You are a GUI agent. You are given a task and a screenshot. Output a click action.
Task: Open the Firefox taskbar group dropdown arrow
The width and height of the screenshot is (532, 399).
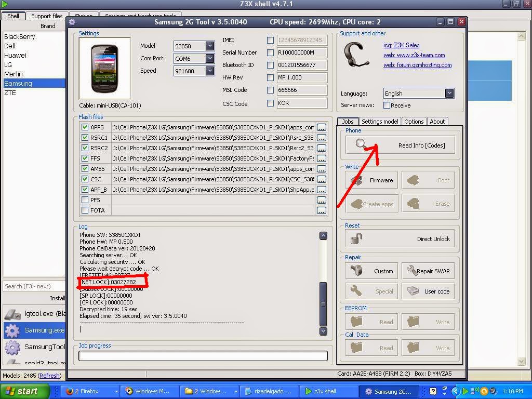(x=116, y=391)
